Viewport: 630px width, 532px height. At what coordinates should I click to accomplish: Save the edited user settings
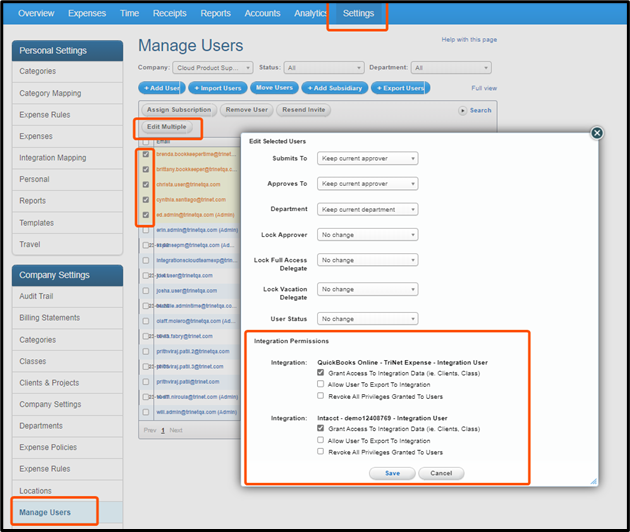[x=392, y=473]
